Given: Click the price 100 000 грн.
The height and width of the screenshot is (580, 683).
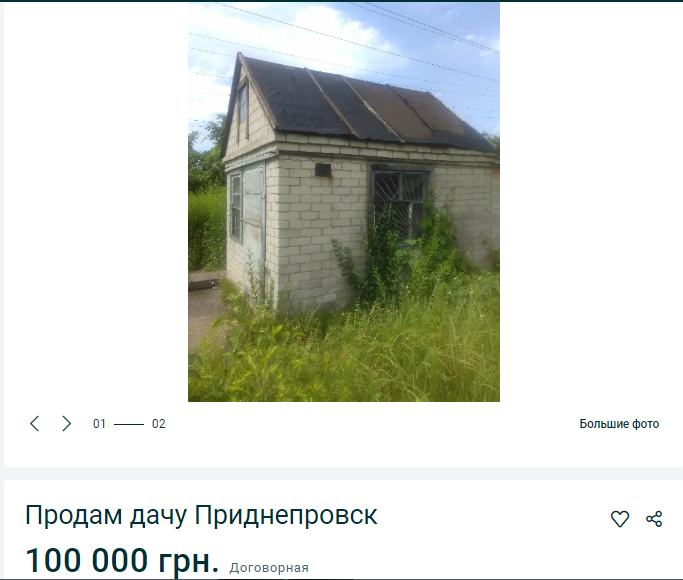Looking at the screenshot, I should (122, 560).
